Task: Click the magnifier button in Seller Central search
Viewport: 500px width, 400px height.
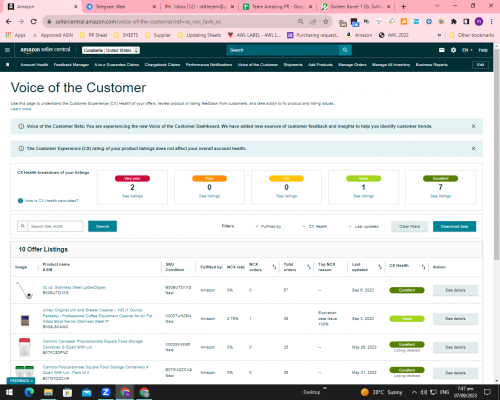Action: 345,50
